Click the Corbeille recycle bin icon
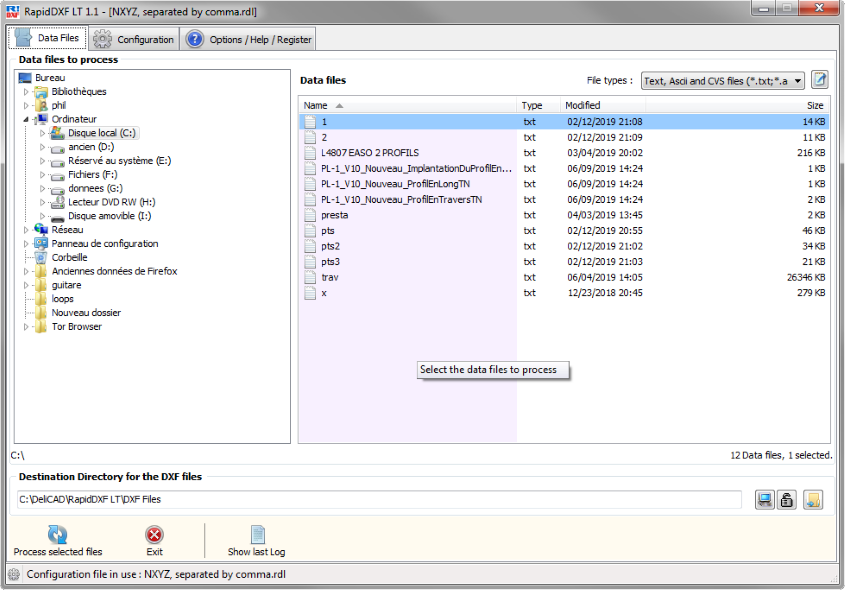The width and height of the screenshot is (845, 590). click(41, 258)
